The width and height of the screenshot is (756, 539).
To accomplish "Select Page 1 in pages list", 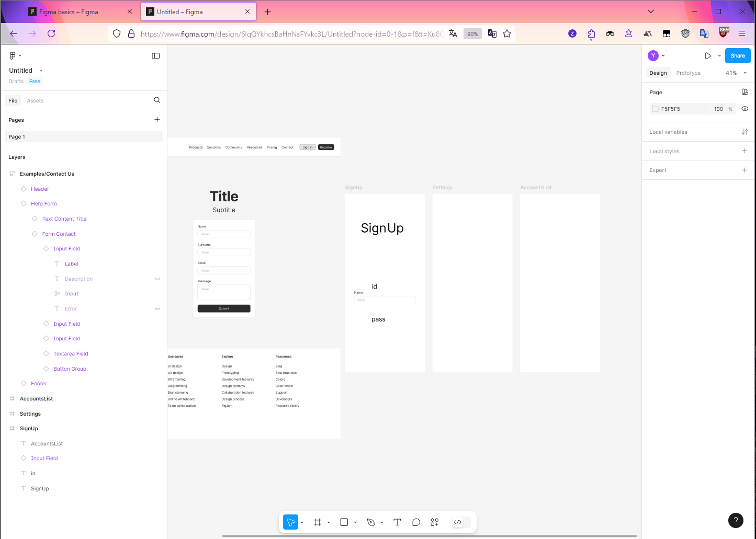I will (84, 136).
